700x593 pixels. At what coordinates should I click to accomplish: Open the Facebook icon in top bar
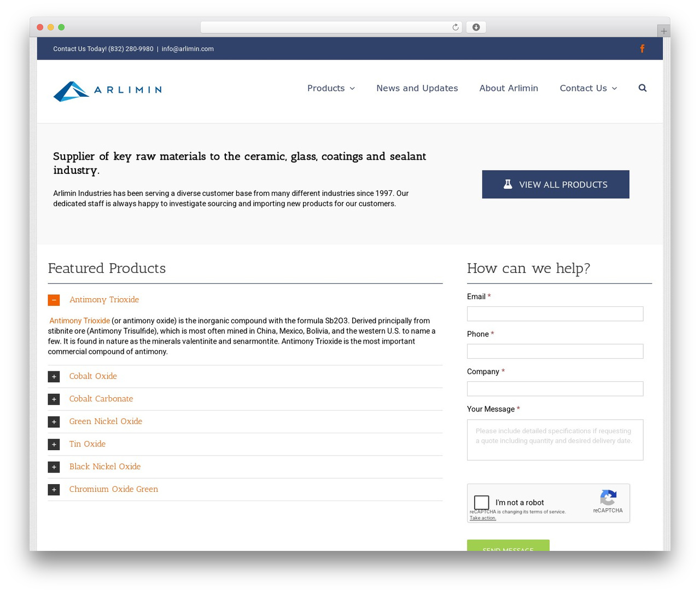pyautogui.click(x=642, y=49)
